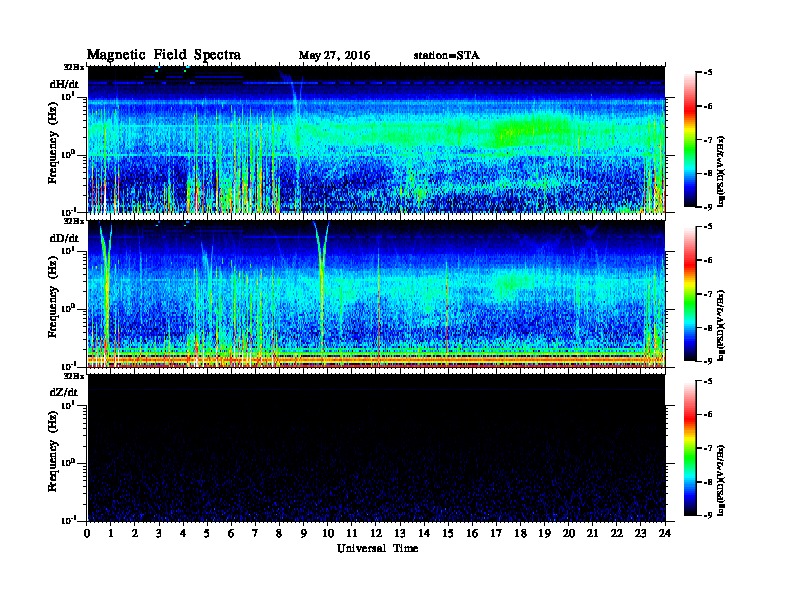Click the -9 tick on the dZ/dt color bar

pyautogui.click(x=708, y=515)
